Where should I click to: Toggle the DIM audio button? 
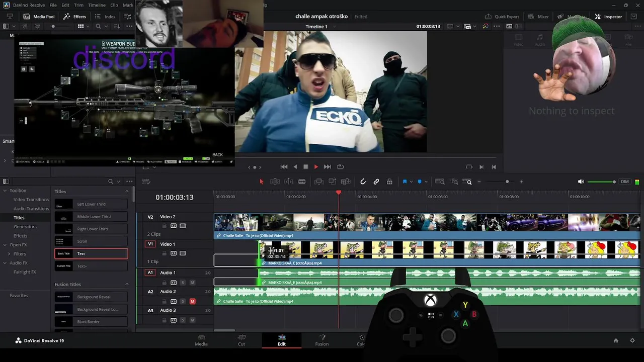point(625,182)
